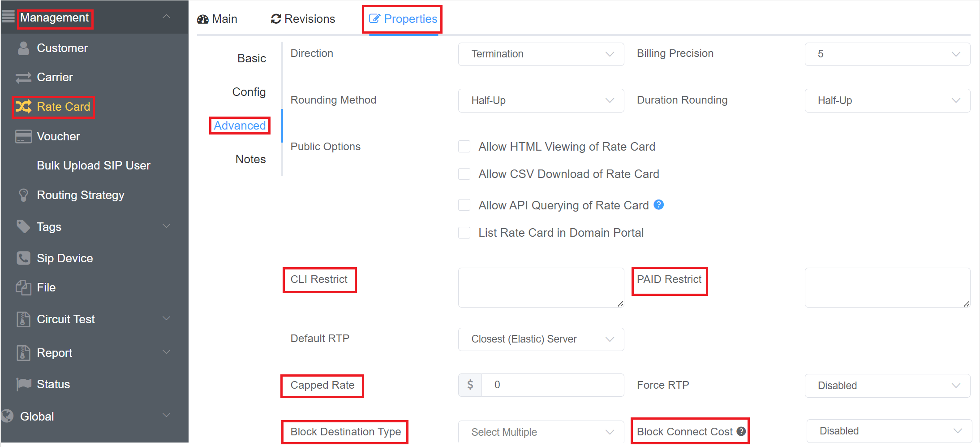
Task: Click the Routing Strategy lightbulb icon
Action: (23, 195)
